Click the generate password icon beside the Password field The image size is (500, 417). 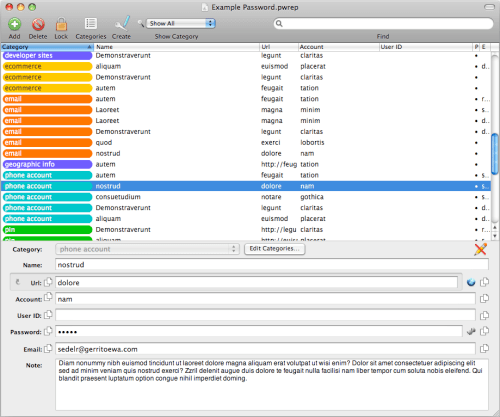pos(471,331)
